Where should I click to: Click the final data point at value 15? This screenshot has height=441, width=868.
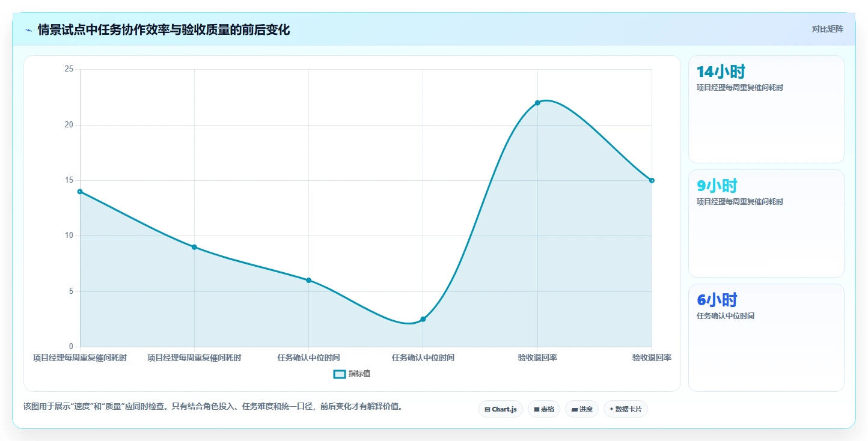pyautogui.click(x=652, y=180)
